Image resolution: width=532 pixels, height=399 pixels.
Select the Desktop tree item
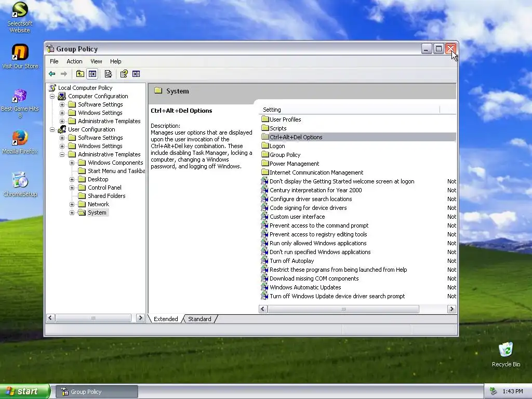pos(98,179)
